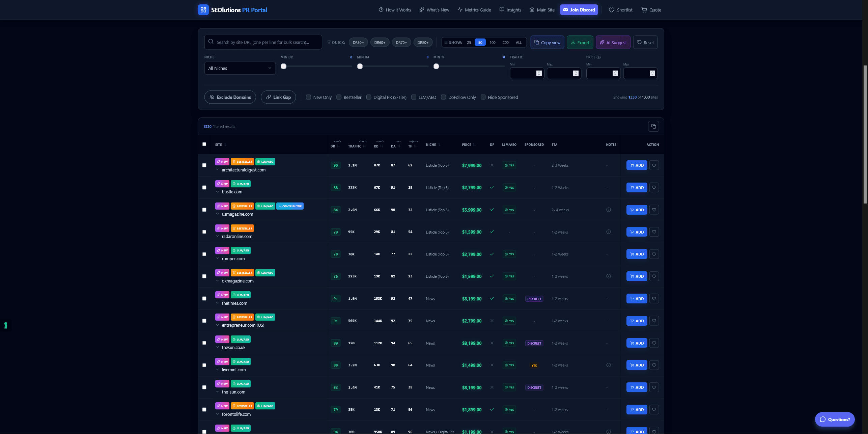
Task: Shortlist thesun.co.uk with its heart icon
Action: [654, 343]
